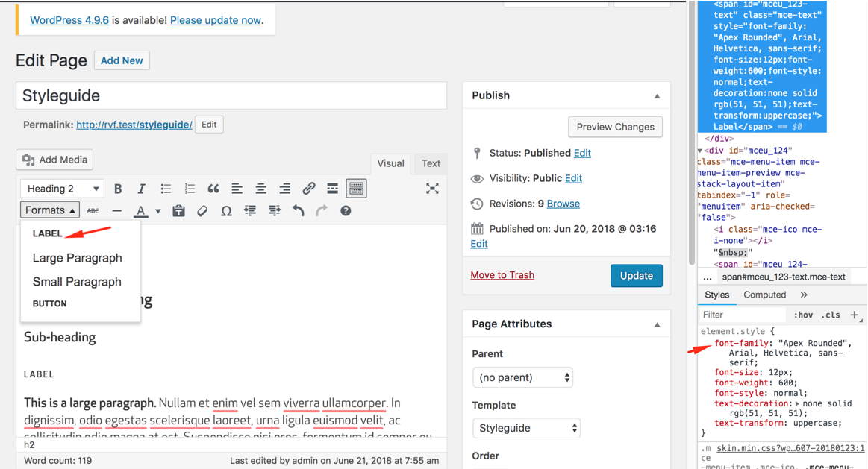Viewport: 868px width, 469px height.
Task: Open the WordPress 4.9.6 link
Action: coord(69,20)
